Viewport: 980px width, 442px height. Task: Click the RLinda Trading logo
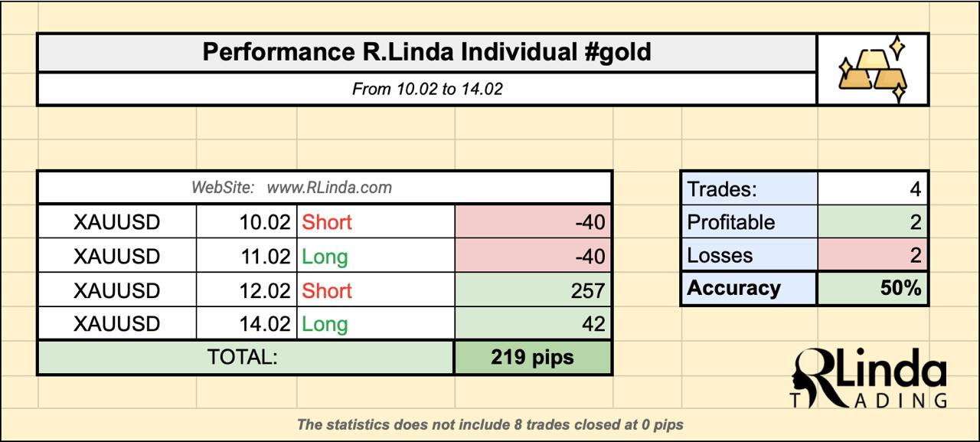pyautogui.click(x=868, y=378)
